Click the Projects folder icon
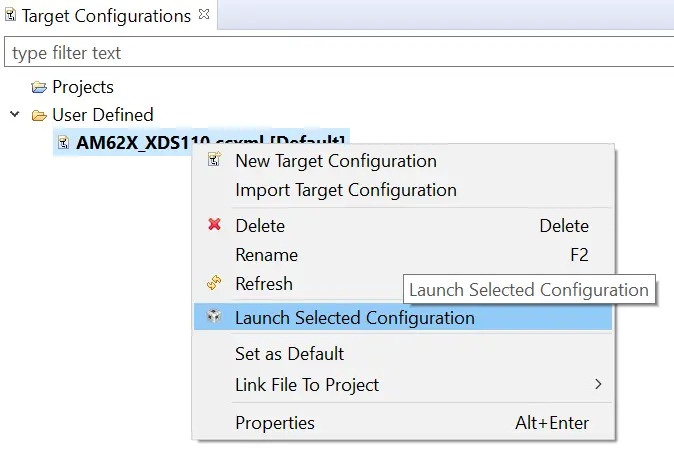The height and width of the screenshot is (453, 674). pyautogui.click(x=39, y=88)
